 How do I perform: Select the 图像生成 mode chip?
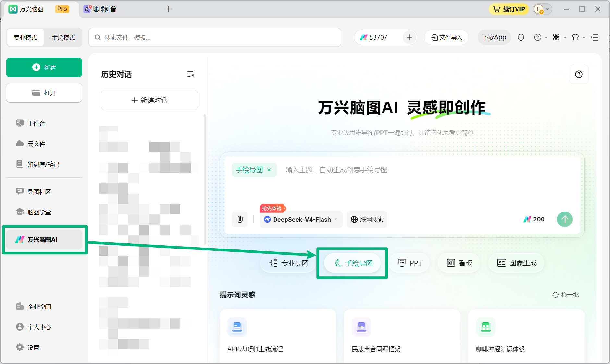pyautogui.click(x=517, y=263)
